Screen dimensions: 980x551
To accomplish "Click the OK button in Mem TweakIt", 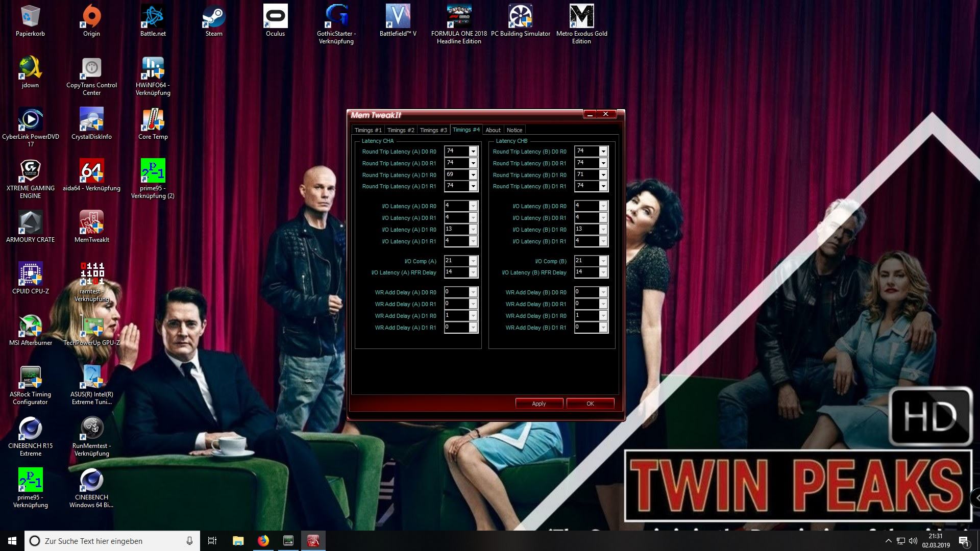I will (x=590, y=404).
